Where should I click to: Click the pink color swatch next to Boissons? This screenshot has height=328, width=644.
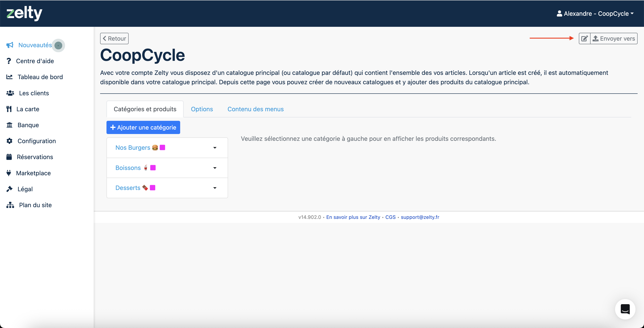point(153,168)
